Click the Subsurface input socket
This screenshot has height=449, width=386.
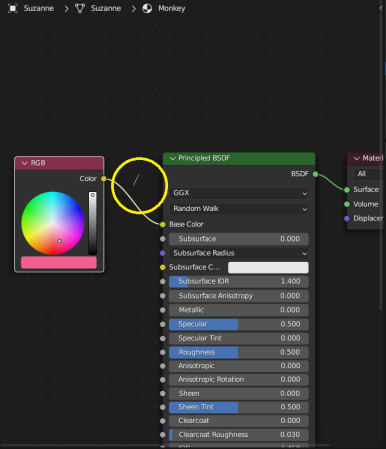pos(163,239)
